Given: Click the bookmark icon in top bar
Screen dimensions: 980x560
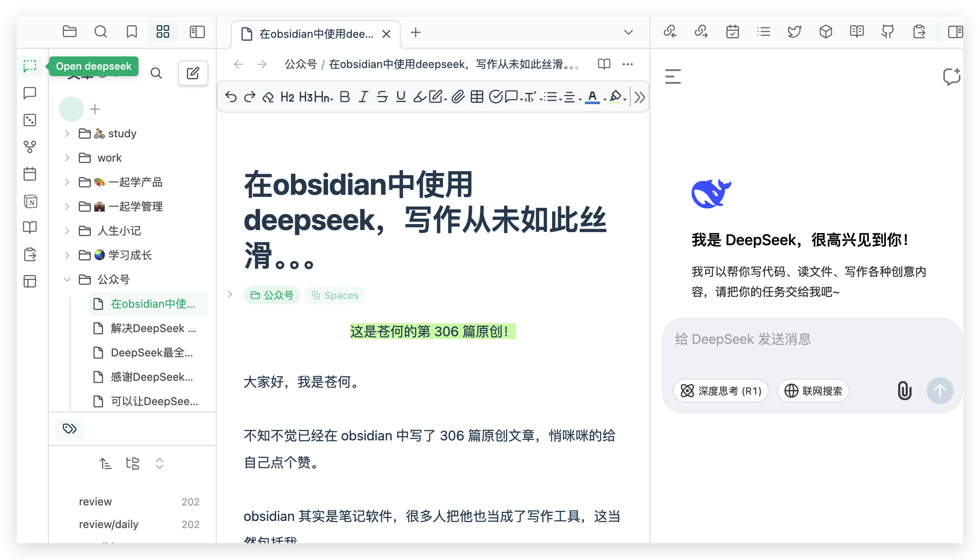Looking at the screenshot, I should pyautogui.click(x=131, y=32).
